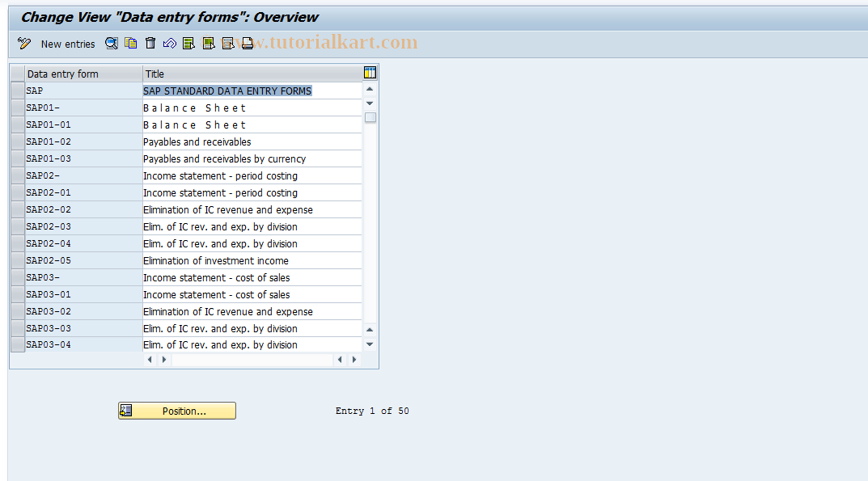Click the SAP03-03 data entry form cell
Screen dimensions: 868x481
pos(83,328)
